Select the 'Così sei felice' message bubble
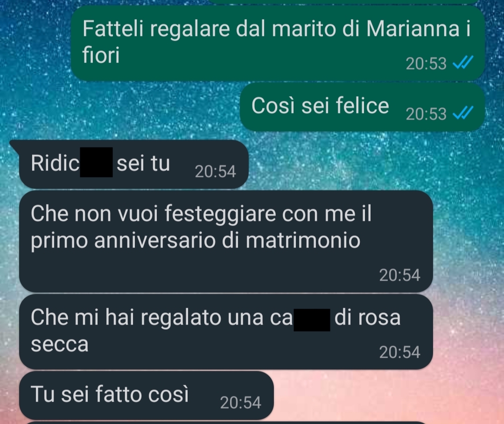504x424 pixels. [362, 107]
